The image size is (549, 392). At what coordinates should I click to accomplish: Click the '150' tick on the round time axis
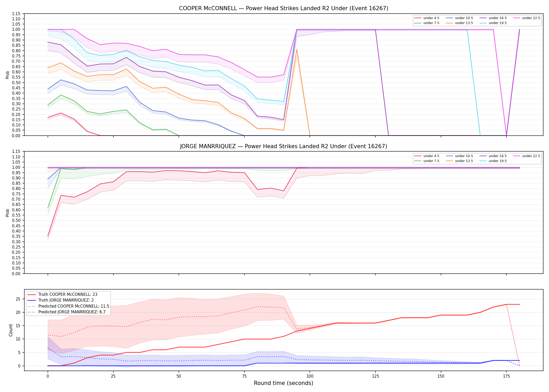(x=441, y=376)
